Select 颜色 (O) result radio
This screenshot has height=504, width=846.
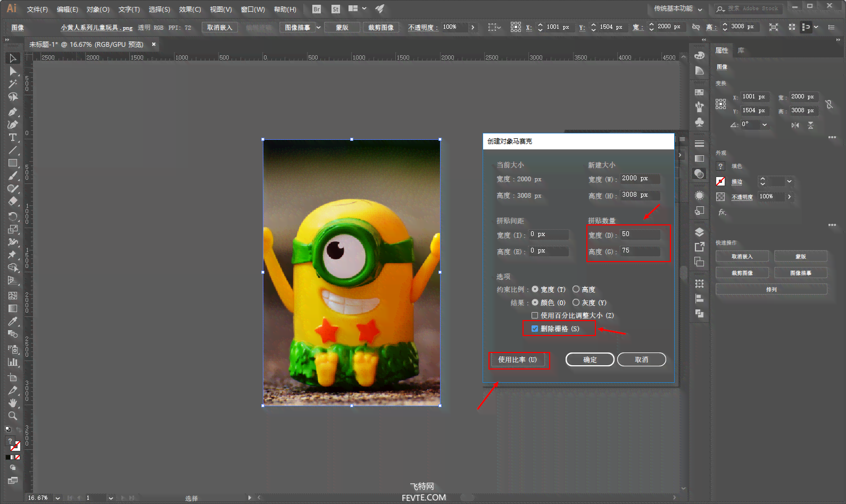pyautogui.click(x=535, y=303)
